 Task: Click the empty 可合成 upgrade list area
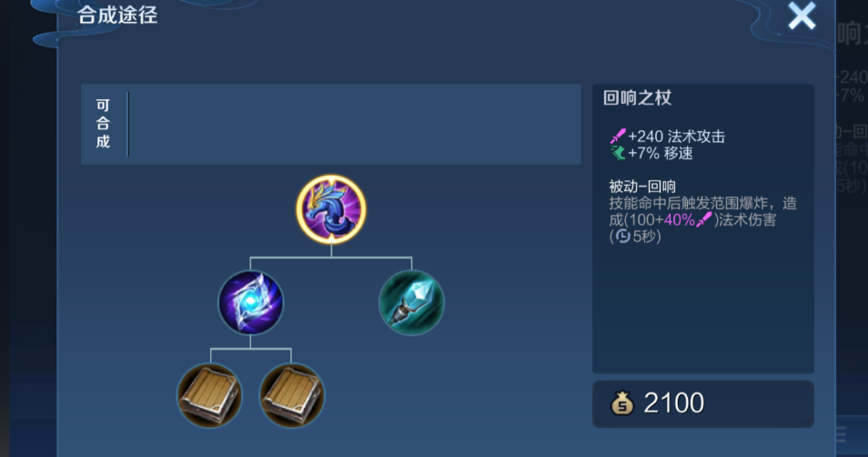[354, 124]
